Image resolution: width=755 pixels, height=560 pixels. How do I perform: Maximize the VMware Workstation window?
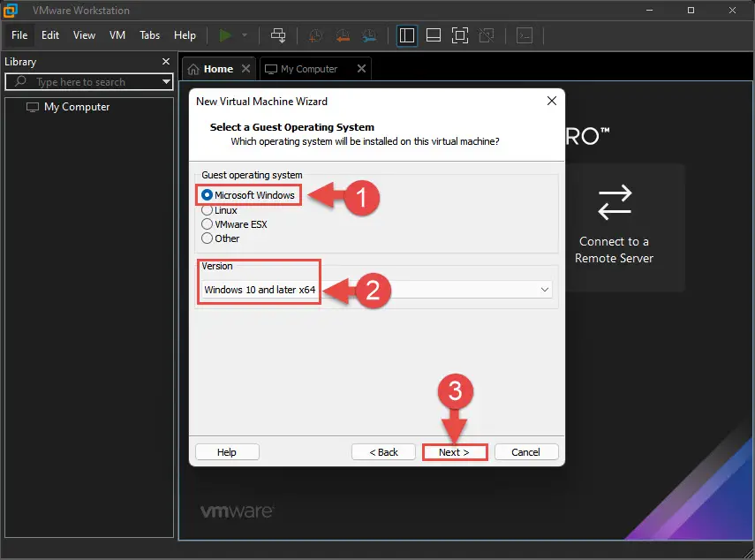point(691,10)
